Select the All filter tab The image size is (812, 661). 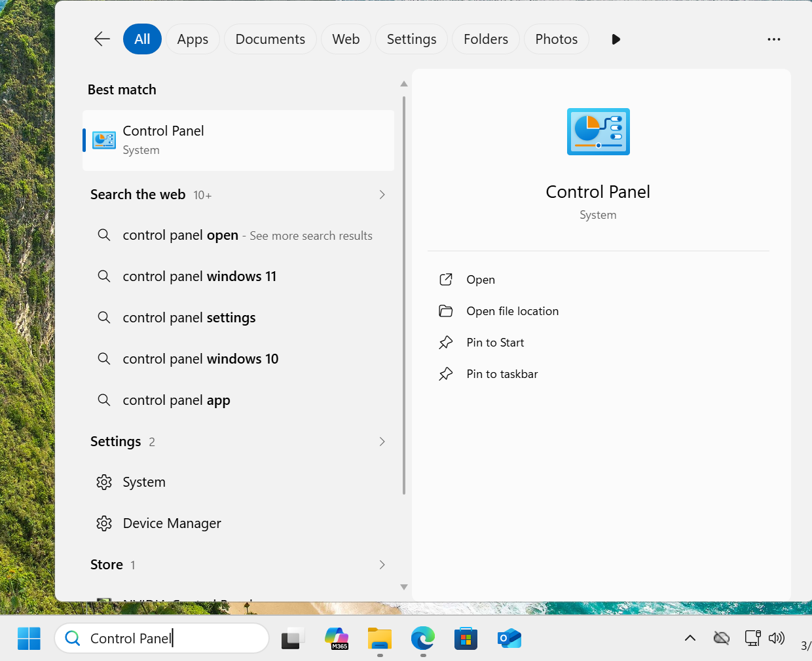142,39
